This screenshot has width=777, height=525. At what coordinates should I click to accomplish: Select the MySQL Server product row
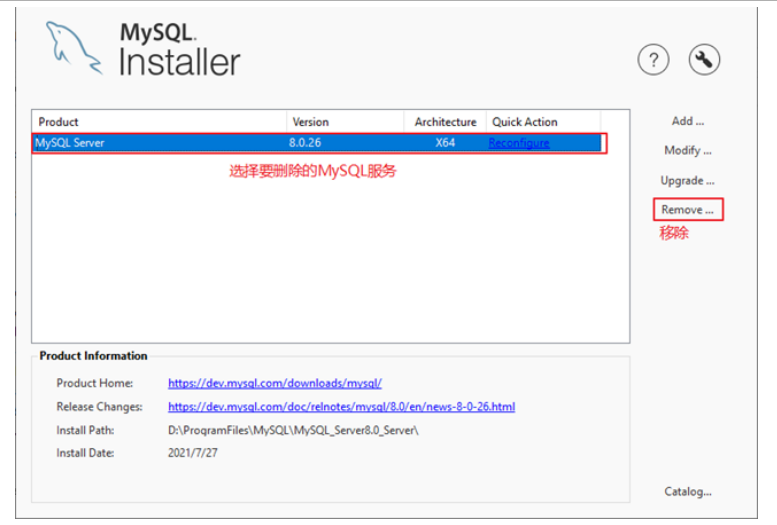tap(318, 143)
